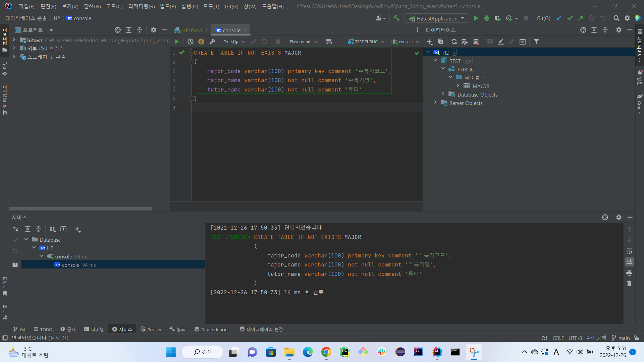Click the green Execute query icon in console toolbar
644x362 pixels.
(x=176, y=42)
